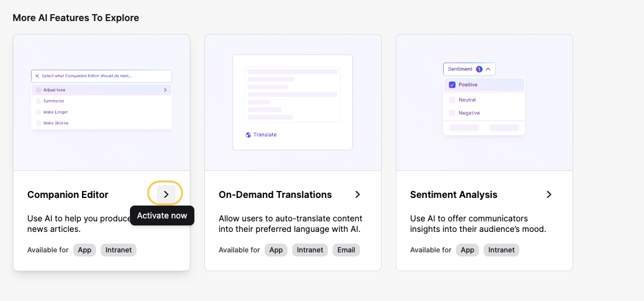Click the magic wand icon in Companion prompt
The image size is (644, 301).
tap(37, 76)
